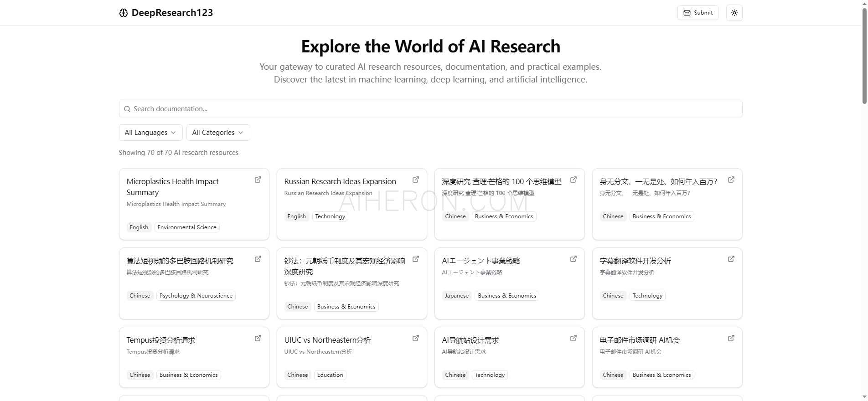Click the AI导航站设计需求 card title
Screen dimensions: 868x401
pos(470,340)
